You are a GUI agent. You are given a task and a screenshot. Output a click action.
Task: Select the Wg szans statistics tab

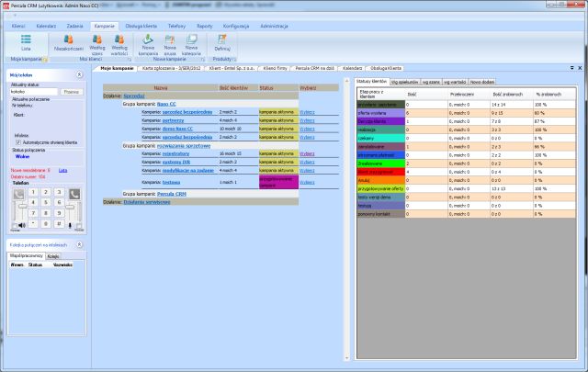click(431, 82)
